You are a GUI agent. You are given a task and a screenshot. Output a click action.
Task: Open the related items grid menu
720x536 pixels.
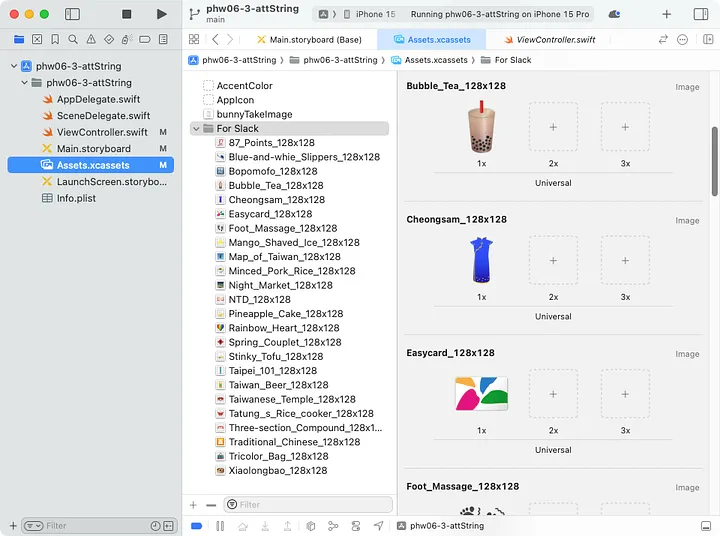pyautogui.click(x=194, y=39)
